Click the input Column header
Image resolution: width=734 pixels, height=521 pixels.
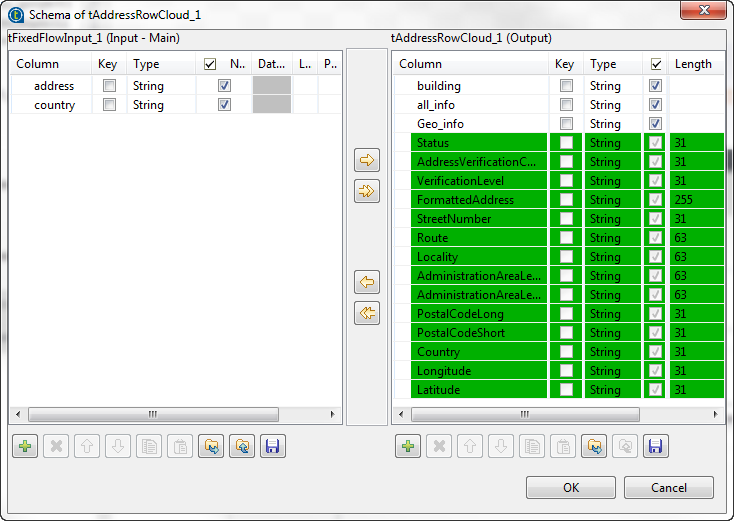coord(51,64)
